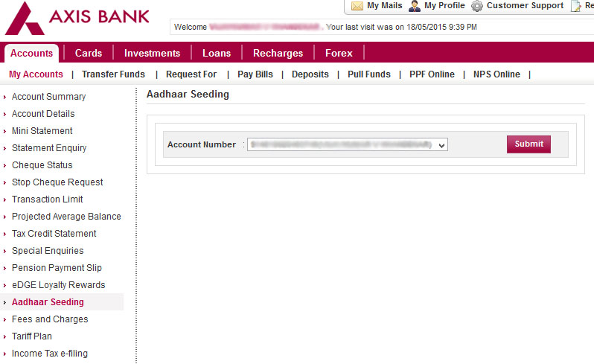Open Account Summary in sidebar

[48, 97]
